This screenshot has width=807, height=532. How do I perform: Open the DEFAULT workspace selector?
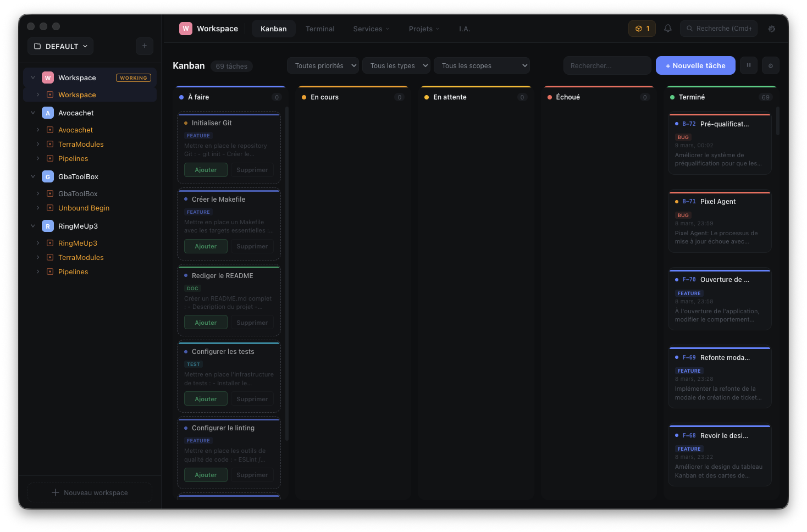(x=60, y=46)
